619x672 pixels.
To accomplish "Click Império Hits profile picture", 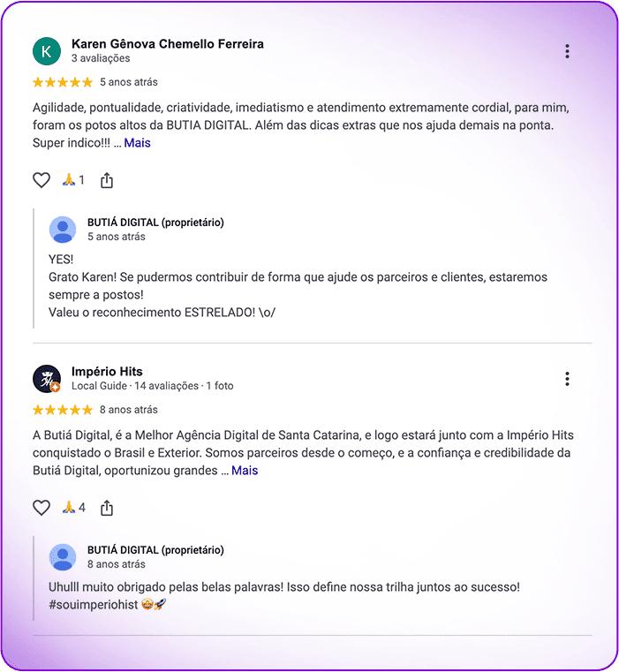I will [47, 379].
